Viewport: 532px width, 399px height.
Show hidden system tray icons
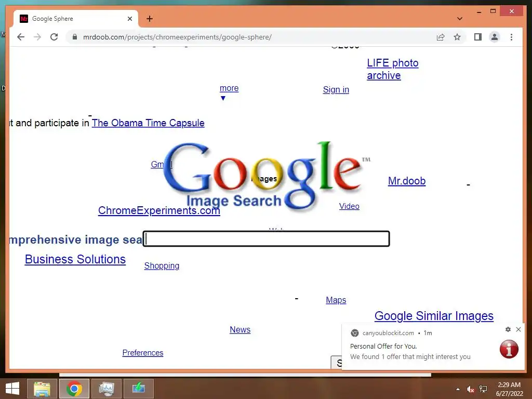point(458,389)
